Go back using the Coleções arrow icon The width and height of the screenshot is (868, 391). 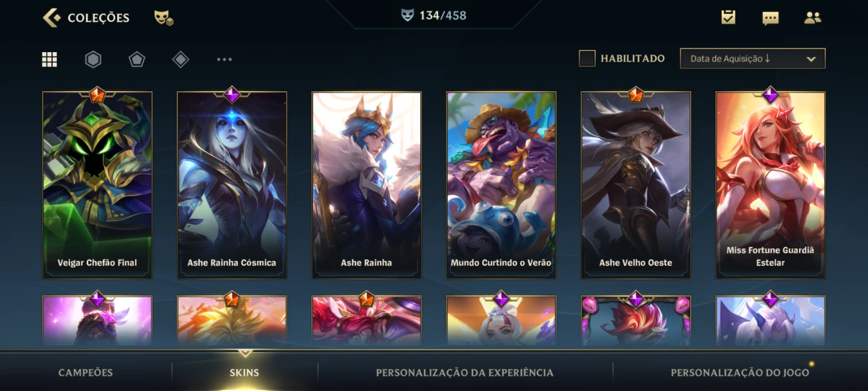click(51, 17)
